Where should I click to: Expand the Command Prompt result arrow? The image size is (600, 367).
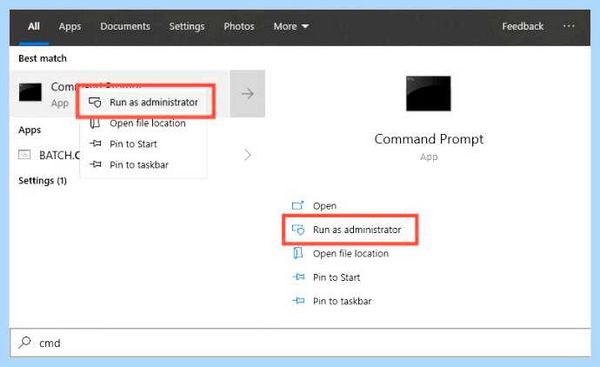click(248, 93)
